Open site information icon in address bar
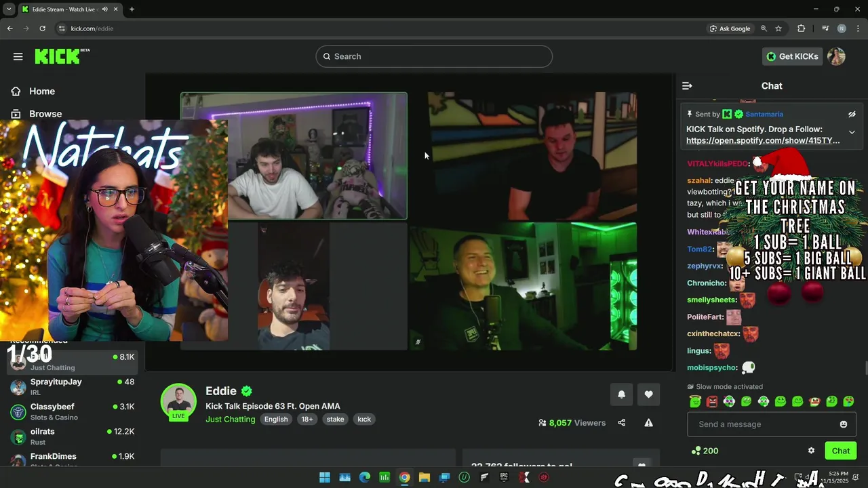 pos(62,28)
